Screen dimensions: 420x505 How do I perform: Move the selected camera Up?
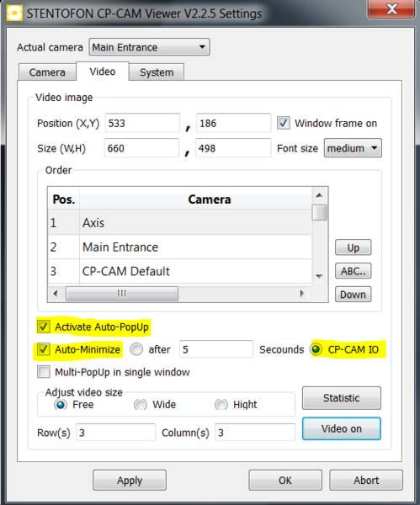pyautogui.click(x=353, y=247)
